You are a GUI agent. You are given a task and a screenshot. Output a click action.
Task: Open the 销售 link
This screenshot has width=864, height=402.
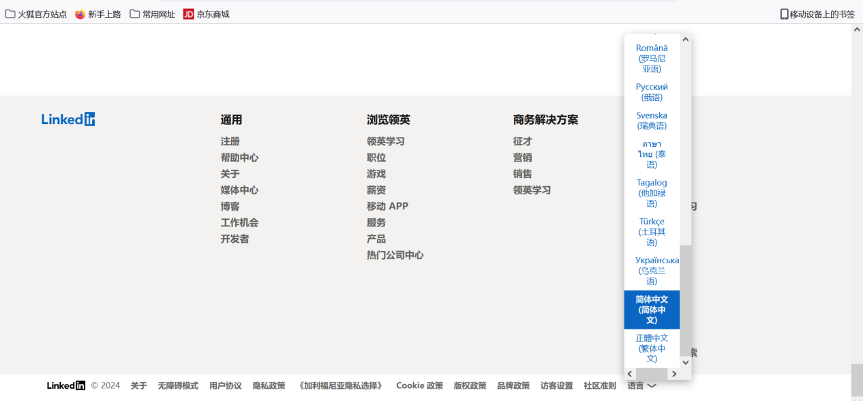[x=522, y=173]
